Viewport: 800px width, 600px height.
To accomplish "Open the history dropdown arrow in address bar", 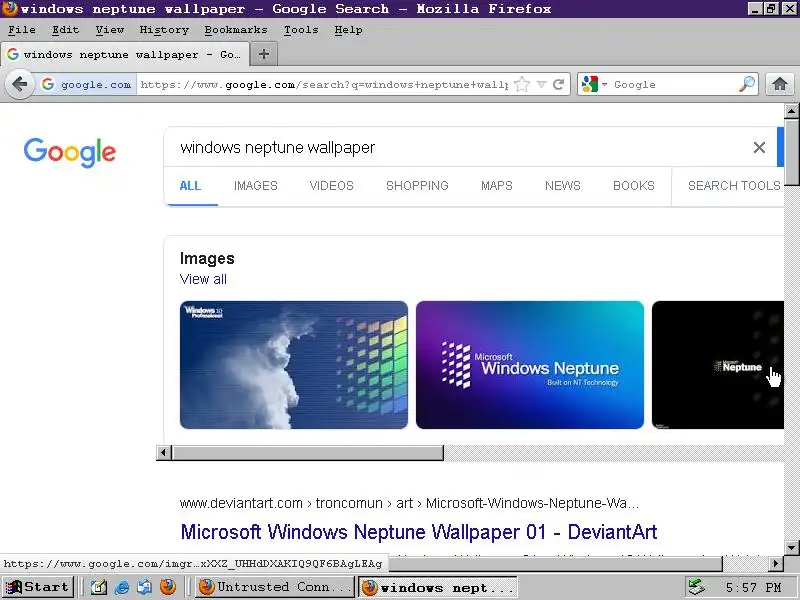I will (x=541, y=84).
